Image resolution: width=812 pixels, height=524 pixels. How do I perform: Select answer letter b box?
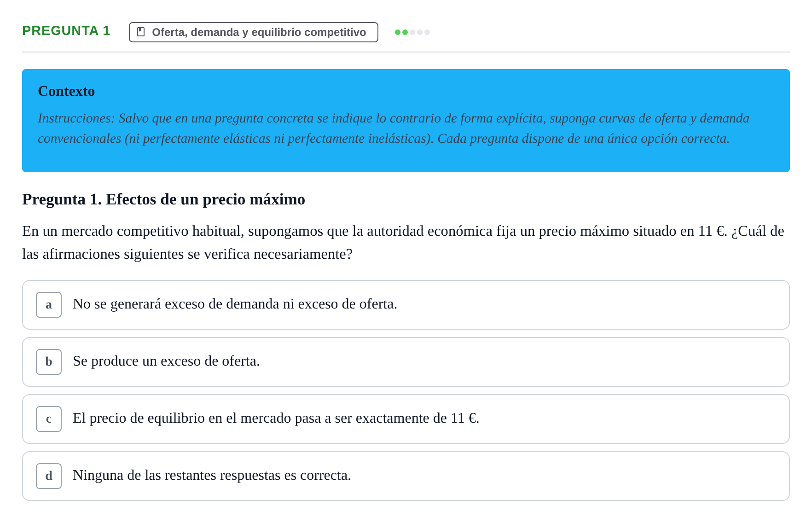pyautogui.click(x=49, y=362)
